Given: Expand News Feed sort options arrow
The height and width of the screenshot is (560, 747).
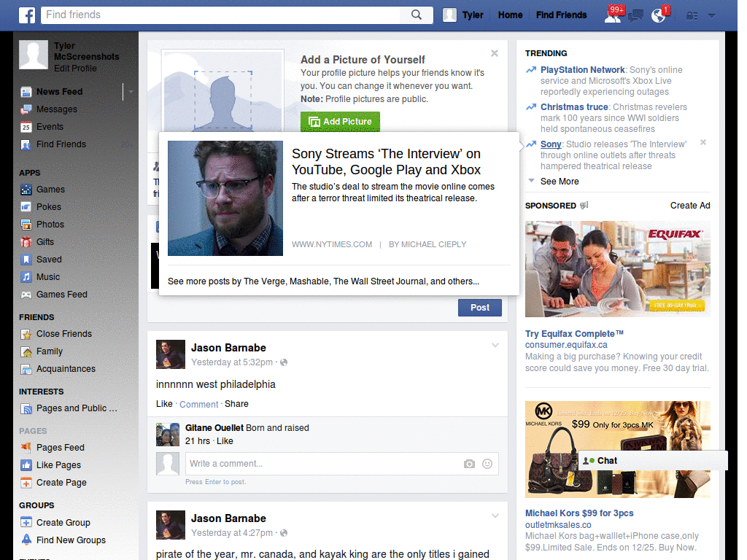Looking at the screenshot, I should click(130, 92).
